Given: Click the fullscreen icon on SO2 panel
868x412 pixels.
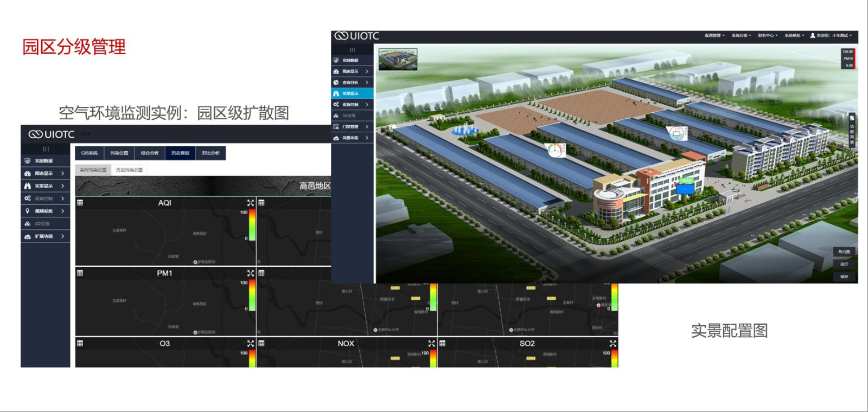Looking at the screenshot, I should click(612, 344).
